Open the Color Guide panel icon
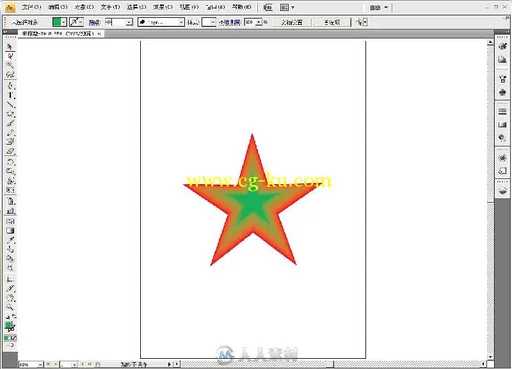 click(502, 60)
